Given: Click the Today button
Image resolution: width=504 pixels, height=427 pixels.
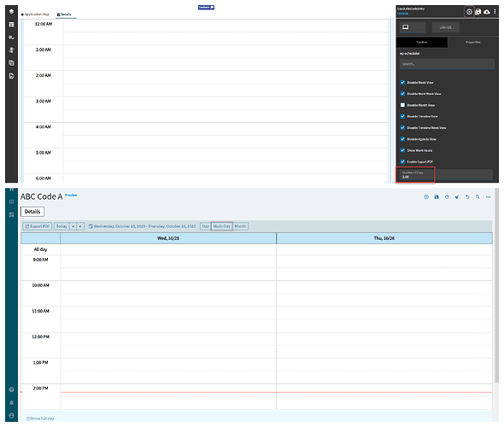Looking at the screenshot, I should click(62, 226).
